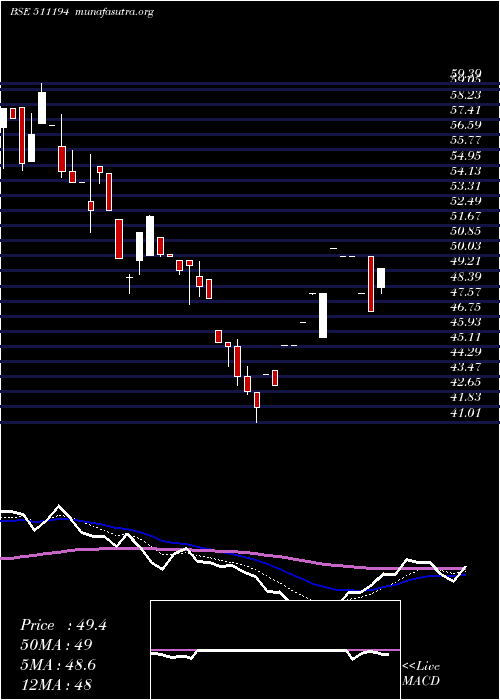Image resolution: width=500 pixels, height=700 pixels.
Task: Click the 5MA : 48.6 readout
Action: pyautogui.click(x=60, y=665)
